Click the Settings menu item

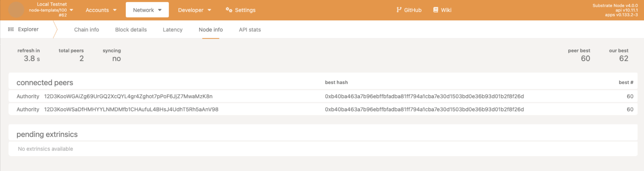coord(240,10)
